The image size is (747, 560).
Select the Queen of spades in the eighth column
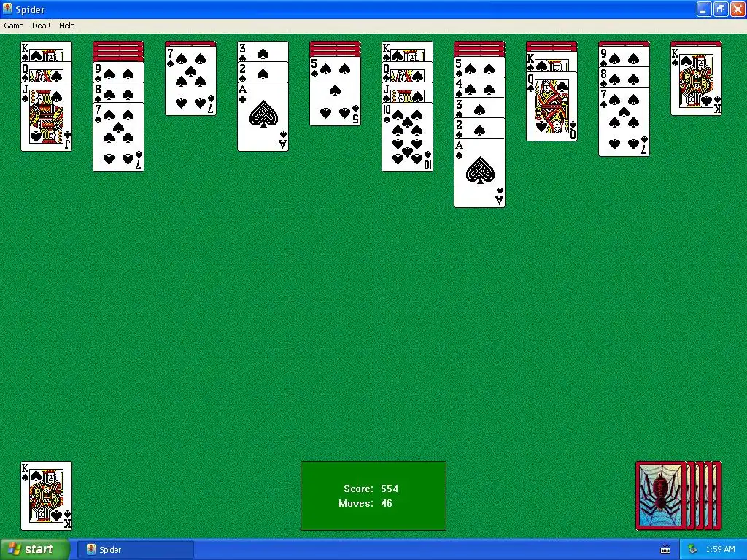pyautogui.click(x=551, y=106)
